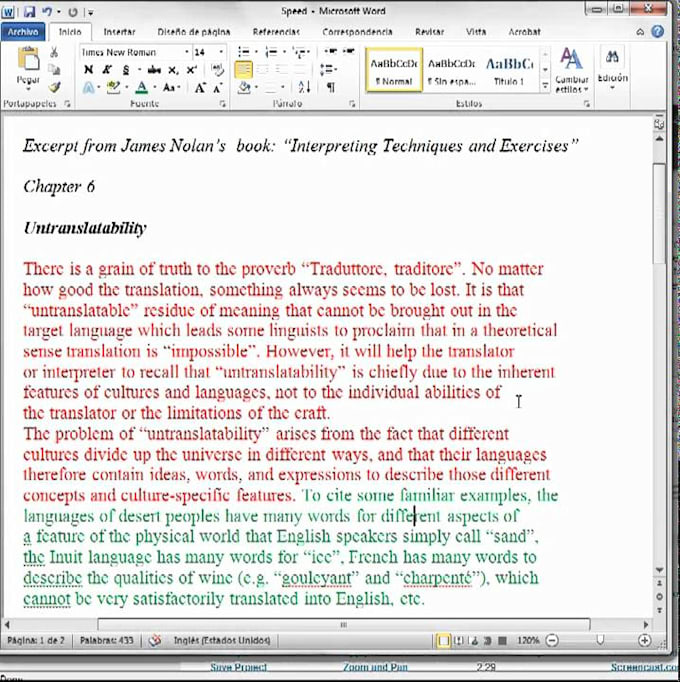Open line and paragraph spacing options
680x682 pixels.
coord(328,70)
